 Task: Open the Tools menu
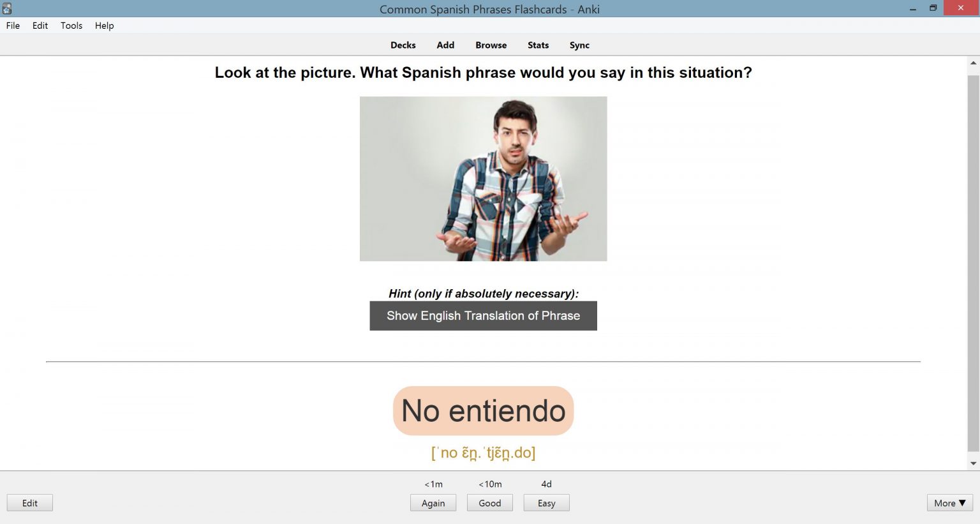tap(71, 26)
